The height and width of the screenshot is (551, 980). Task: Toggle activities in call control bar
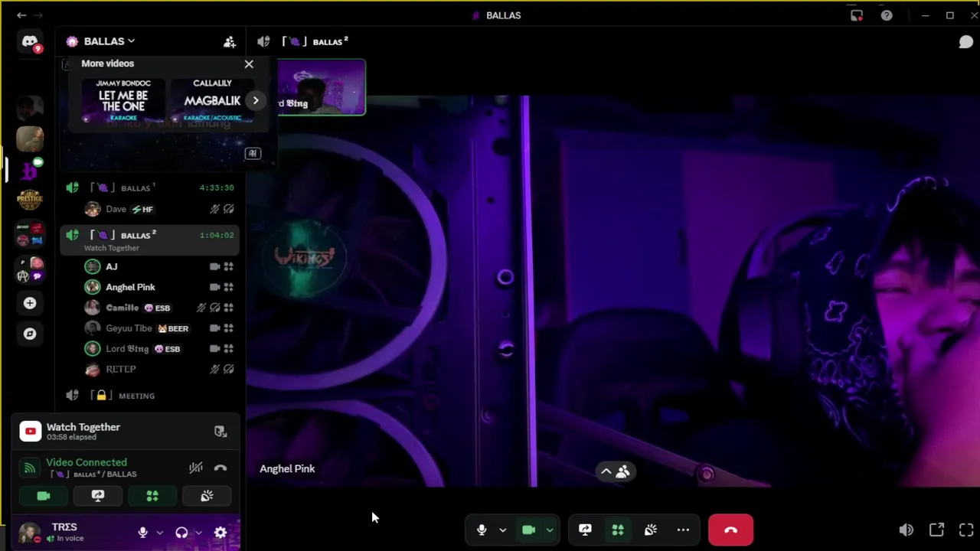click(x=618, y=530)
